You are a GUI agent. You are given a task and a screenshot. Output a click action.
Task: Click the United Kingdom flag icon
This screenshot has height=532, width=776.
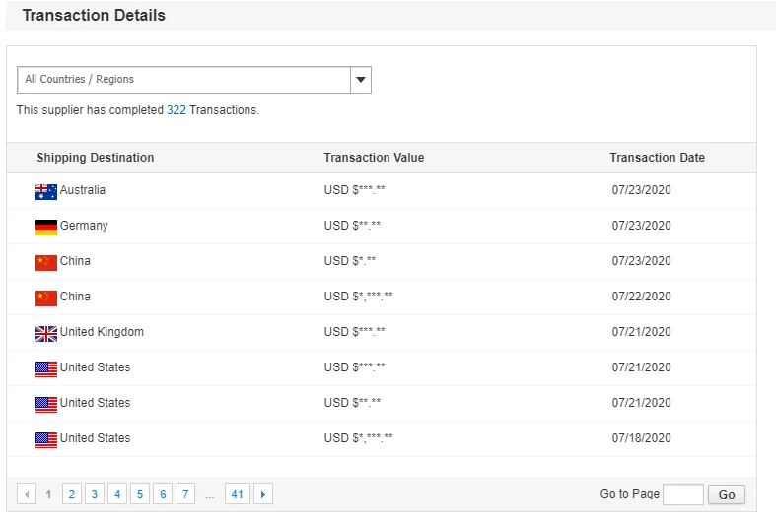click(45, 333)
